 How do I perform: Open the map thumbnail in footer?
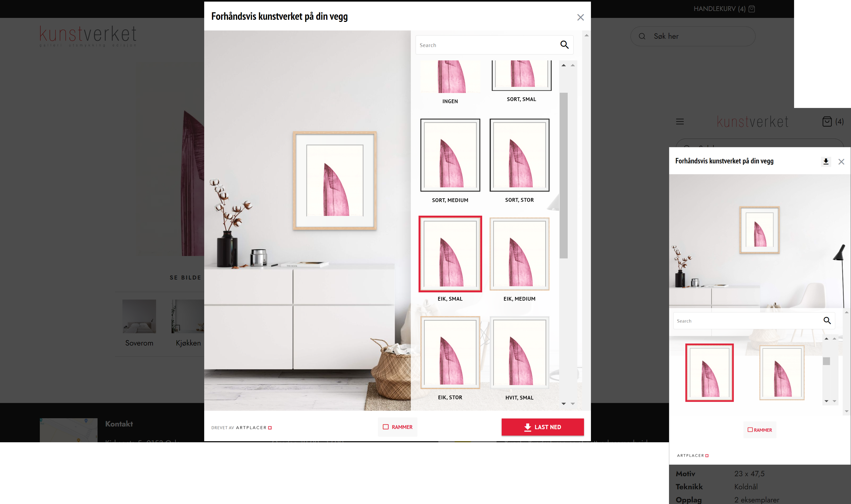tap(69, 430)
